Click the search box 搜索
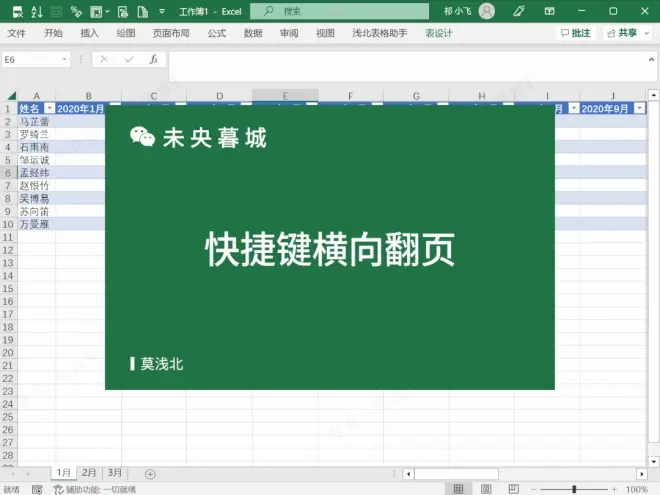This screenshot has height=495, width=660. 339,11
